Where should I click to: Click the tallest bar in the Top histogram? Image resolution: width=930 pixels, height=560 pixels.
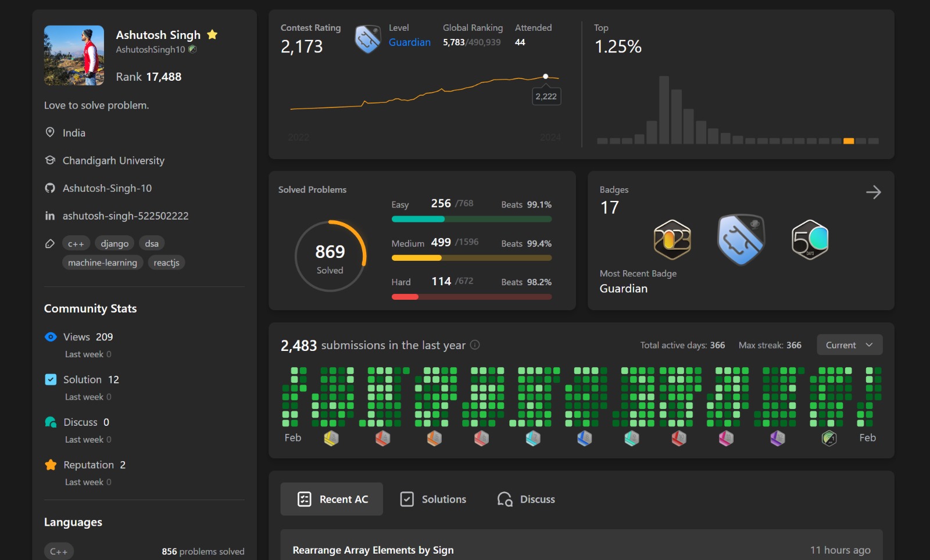point(664,110)
